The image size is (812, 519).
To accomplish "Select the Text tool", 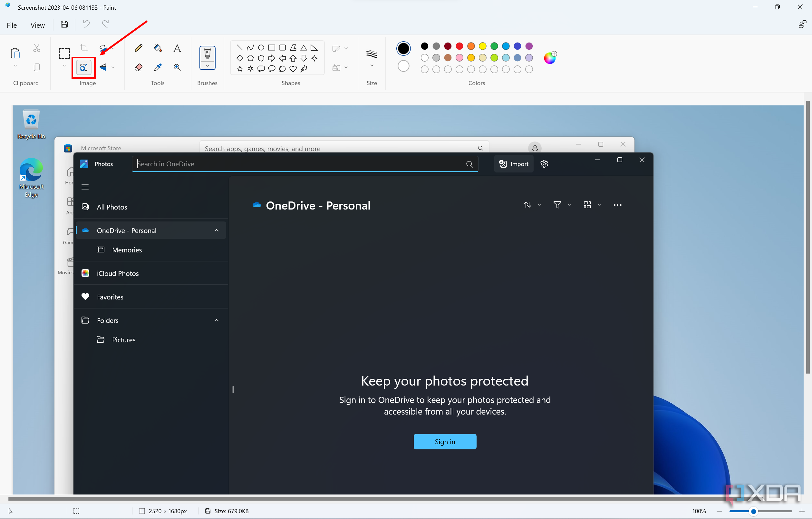I will (177, 48).
